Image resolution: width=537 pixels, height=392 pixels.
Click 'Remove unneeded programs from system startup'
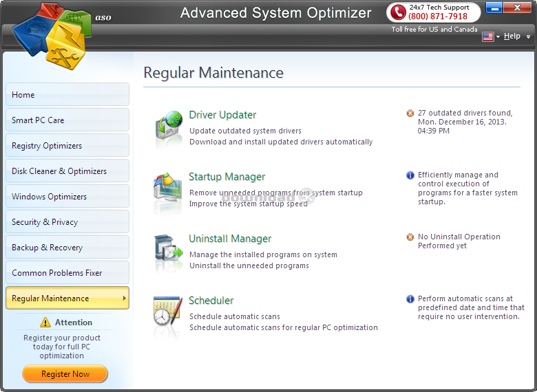[276, 193]
